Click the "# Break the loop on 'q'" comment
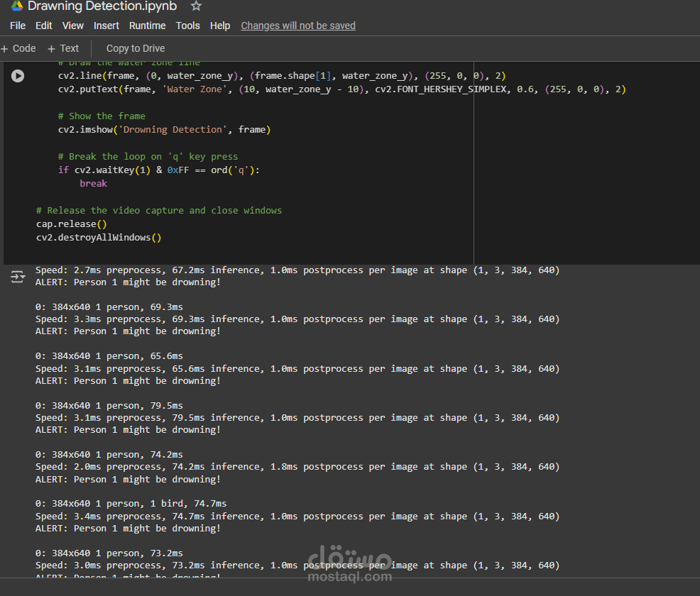 tap(148, 157)
